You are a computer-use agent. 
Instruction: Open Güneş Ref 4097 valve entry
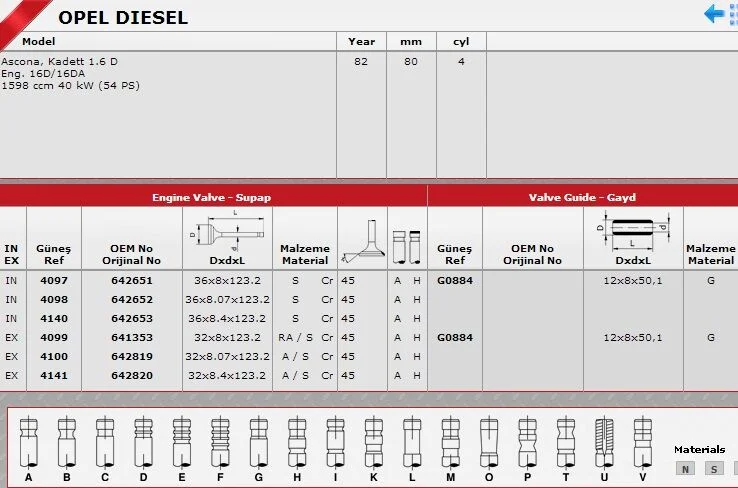(53, 280)
